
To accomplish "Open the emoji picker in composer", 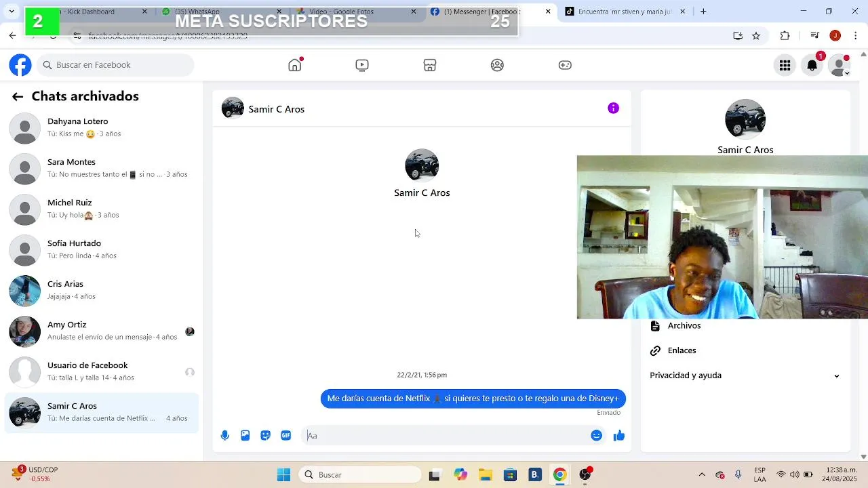I will point(596,436).
